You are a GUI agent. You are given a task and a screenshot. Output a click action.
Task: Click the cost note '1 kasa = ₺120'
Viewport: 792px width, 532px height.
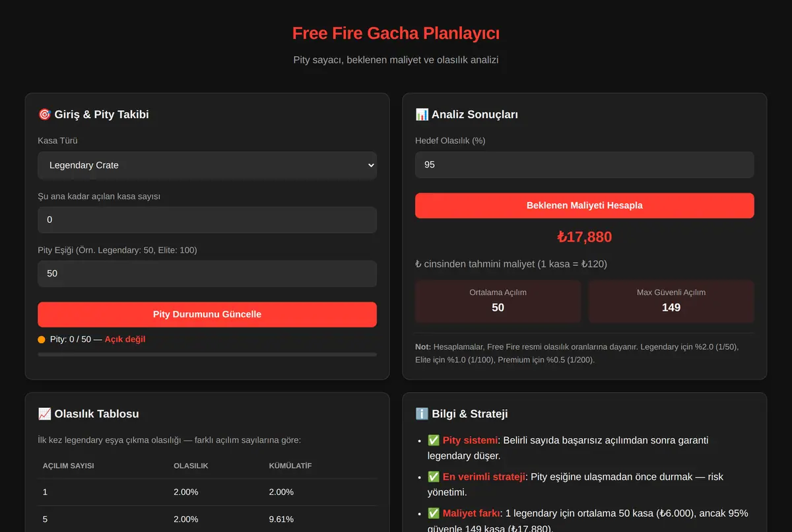572,263
